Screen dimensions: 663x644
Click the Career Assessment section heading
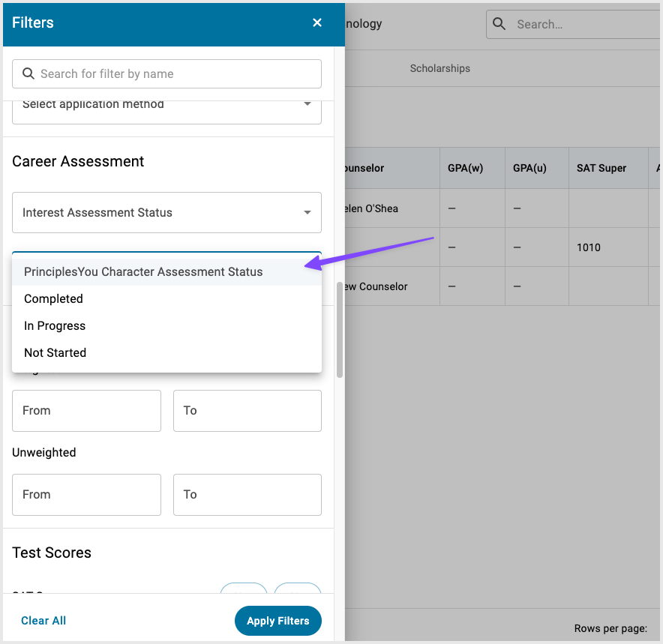78,161
